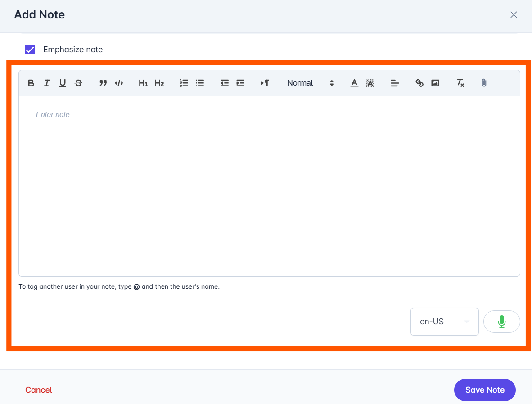Screen dimensions: 532x404
Task: Start voice dictation with microphone button
Action: (x=501, y=322)
